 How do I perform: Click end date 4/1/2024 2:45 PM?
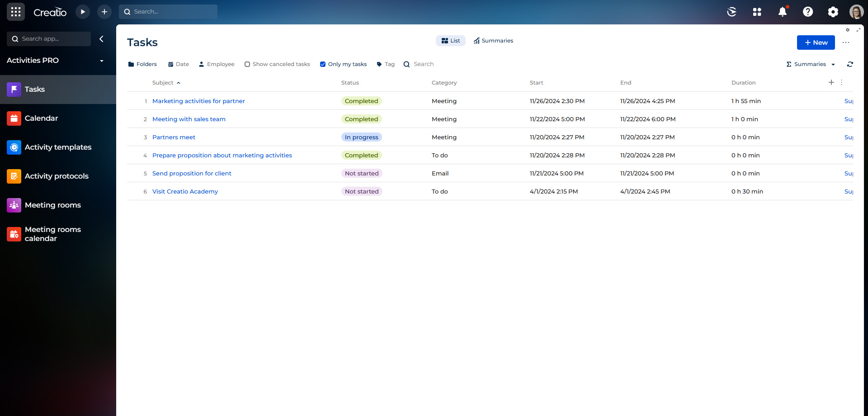coord(645,191)
